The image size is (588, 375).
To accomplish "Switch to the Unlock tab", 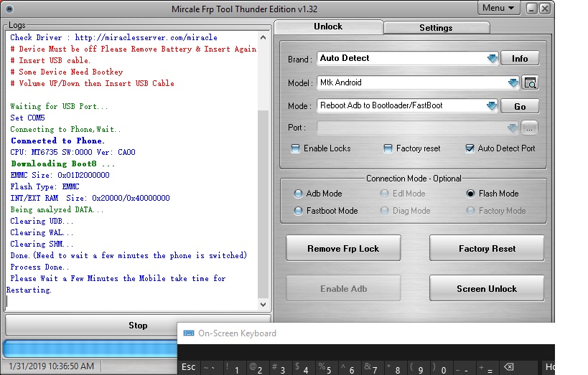I will [x=329, y=27].
